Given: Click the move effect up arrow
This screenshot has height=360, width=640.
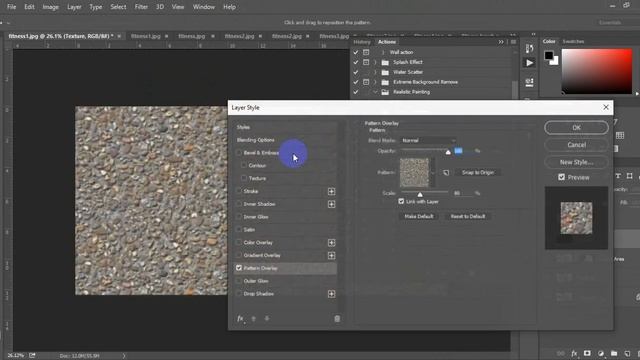Looking at the screenshot, I should (253, 319).
